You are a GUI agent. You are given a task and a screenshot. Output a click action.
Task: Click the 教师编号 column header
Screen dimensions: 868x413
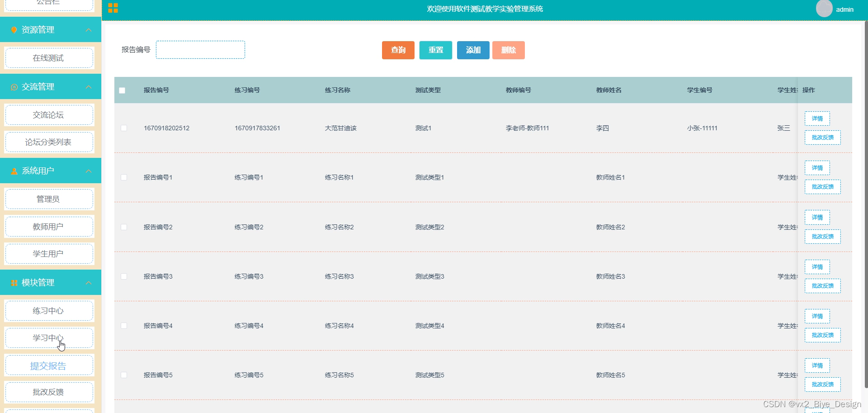click(x=519, y=90)
